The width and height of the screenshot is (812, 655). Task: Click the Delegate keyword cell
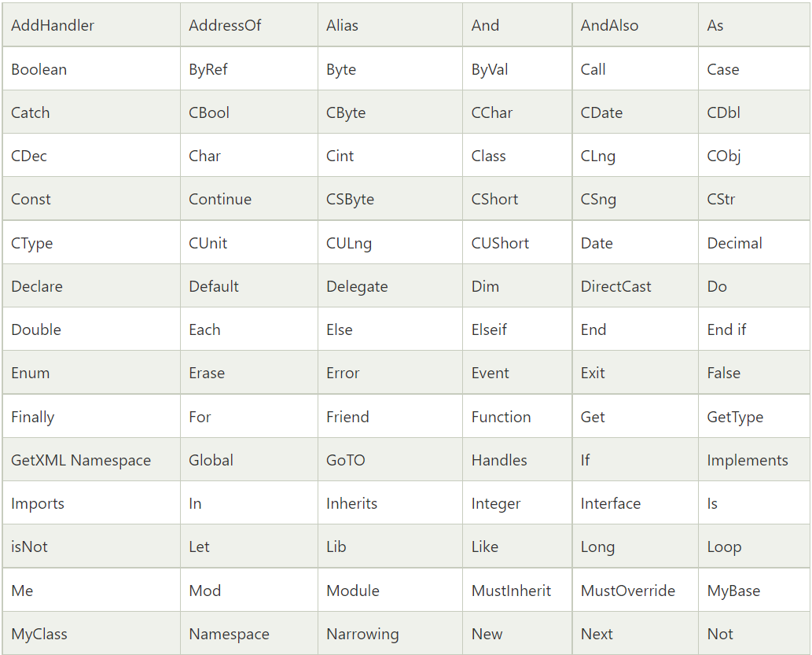pos(357,286)
